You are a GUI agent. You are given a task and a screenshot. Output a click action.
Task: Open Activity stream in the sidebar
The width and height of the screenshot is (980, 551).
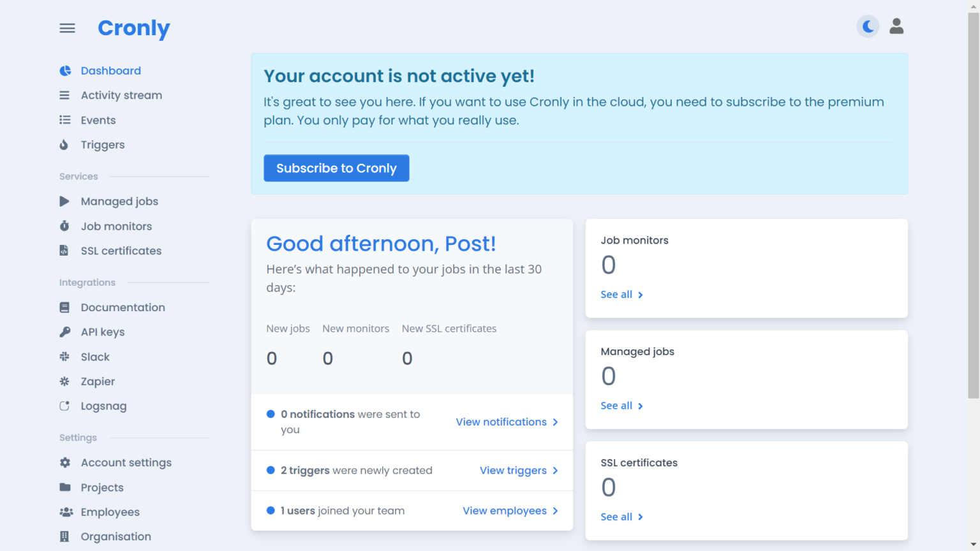(121, 96)
